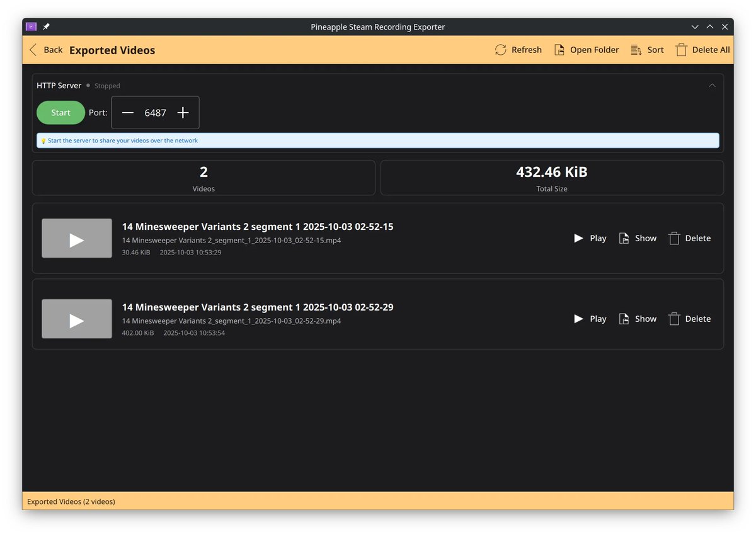Click Play text for 02-52-29 video
The image size is (756, 536).
coord(598,319)
